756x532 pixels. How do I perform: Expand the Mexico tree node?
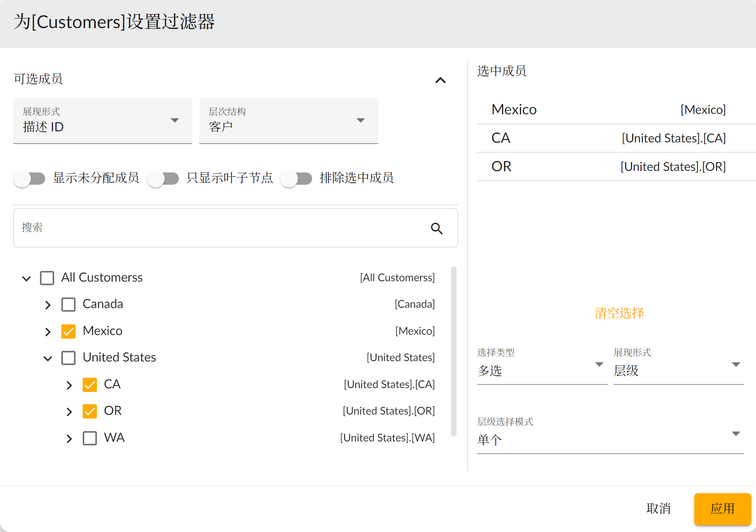tap(48, 332)
